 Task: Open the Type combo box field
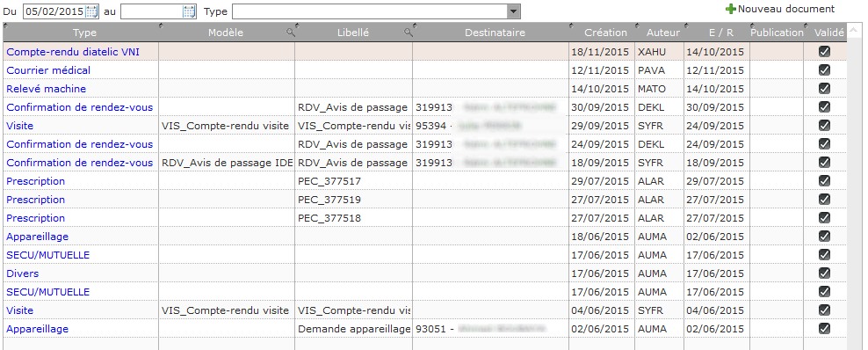click(x=376, y=11)
